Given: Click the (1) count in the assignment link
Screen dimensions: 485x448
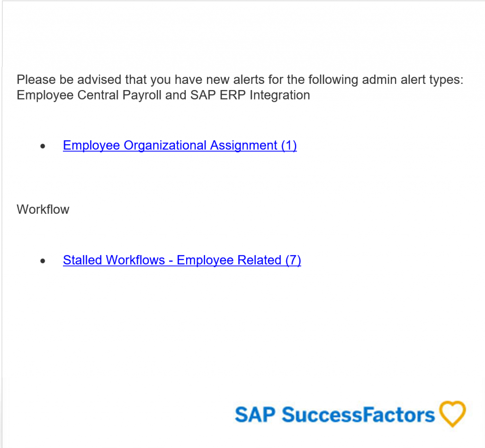Looking at the screenshot, I should pos(289,145).
